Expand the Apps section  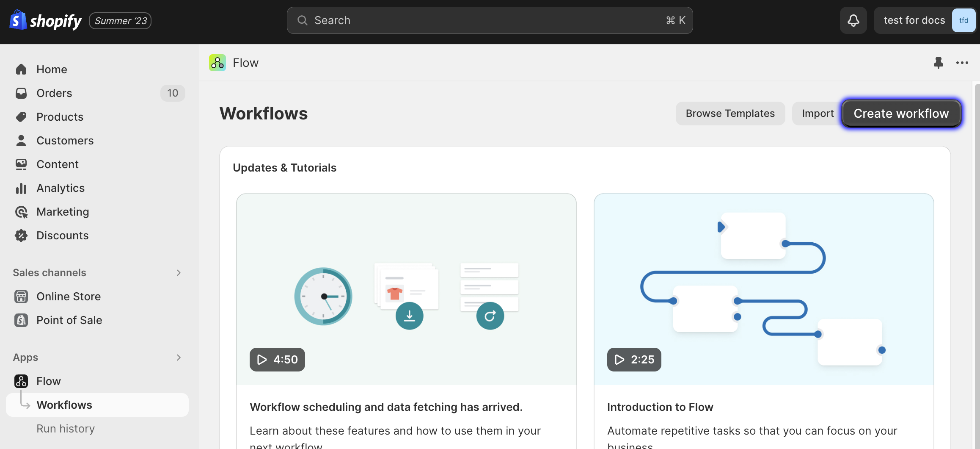(x=179, y=357)
